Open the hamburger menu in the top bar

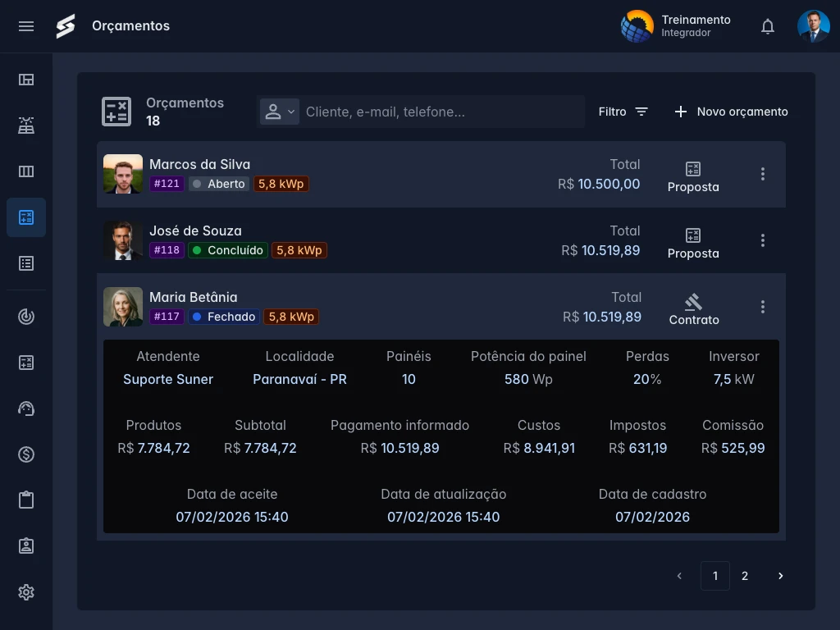pyautogui.click(x=26, y=26)
